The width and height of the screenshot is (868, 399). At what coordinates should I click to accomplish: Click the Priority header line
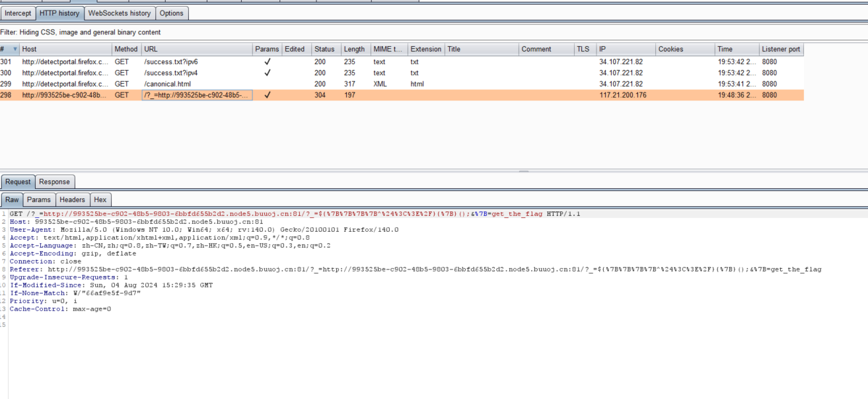pyautogui.click(x=43, y=301)
